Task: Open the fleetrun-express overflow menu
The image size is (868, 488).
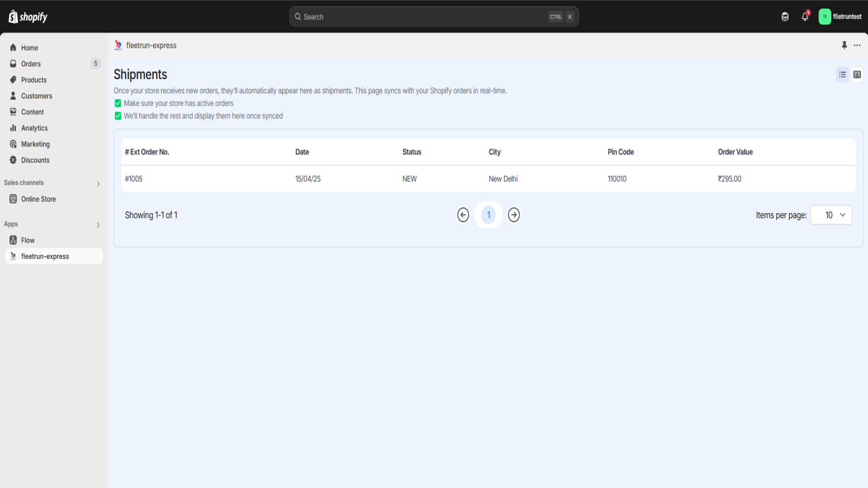Action: [857, 46]
